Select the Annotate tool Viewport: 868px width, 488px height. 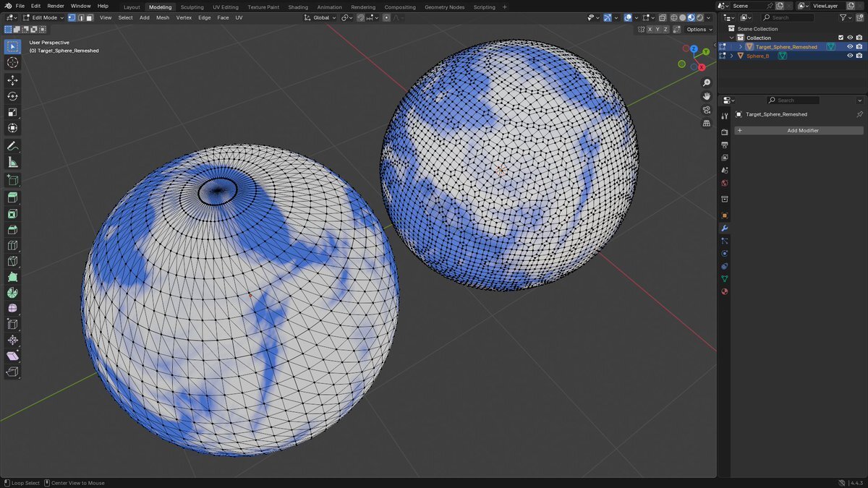pos(12,146)
